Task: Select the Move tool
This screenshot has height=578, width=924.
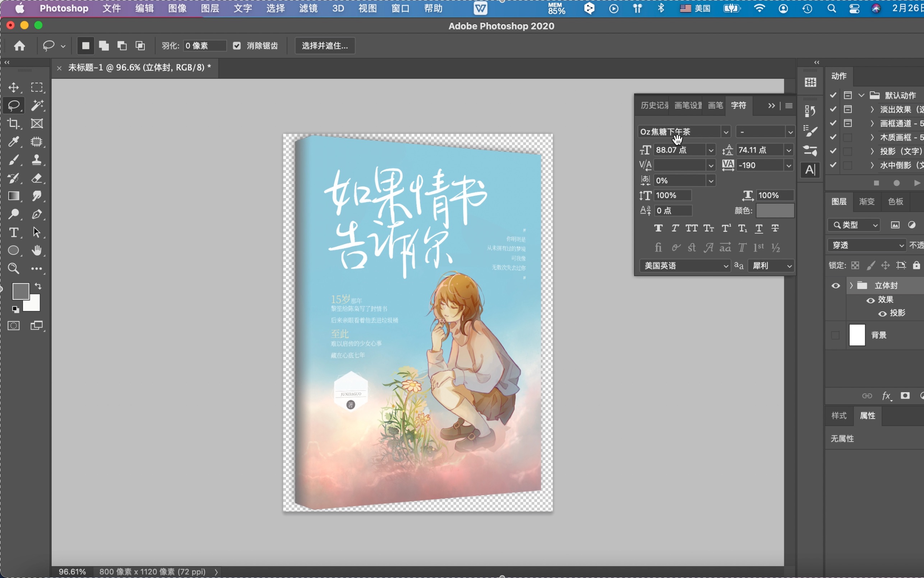Action: click(x=14, y=88)
